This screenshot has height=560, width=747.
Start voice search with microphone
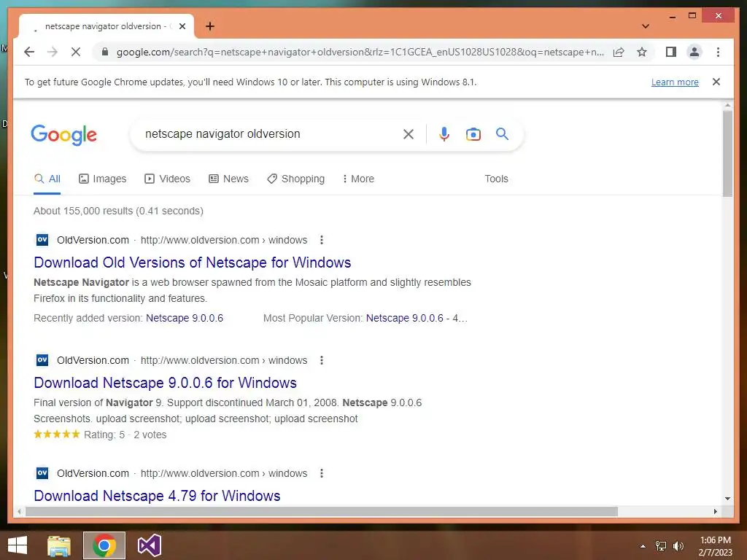coord(444,134)
